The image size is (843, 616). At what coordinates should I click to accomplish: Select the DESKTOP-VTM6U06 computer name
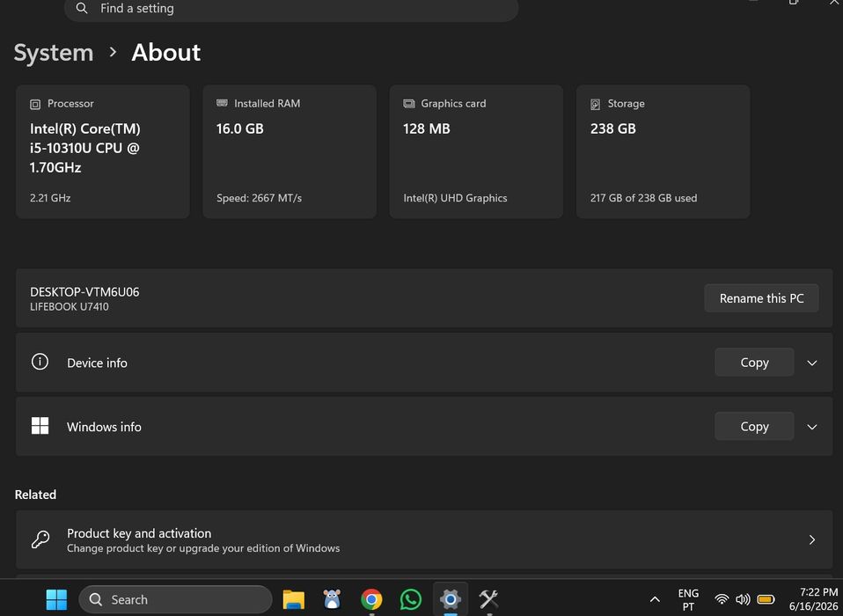(84, 292)
